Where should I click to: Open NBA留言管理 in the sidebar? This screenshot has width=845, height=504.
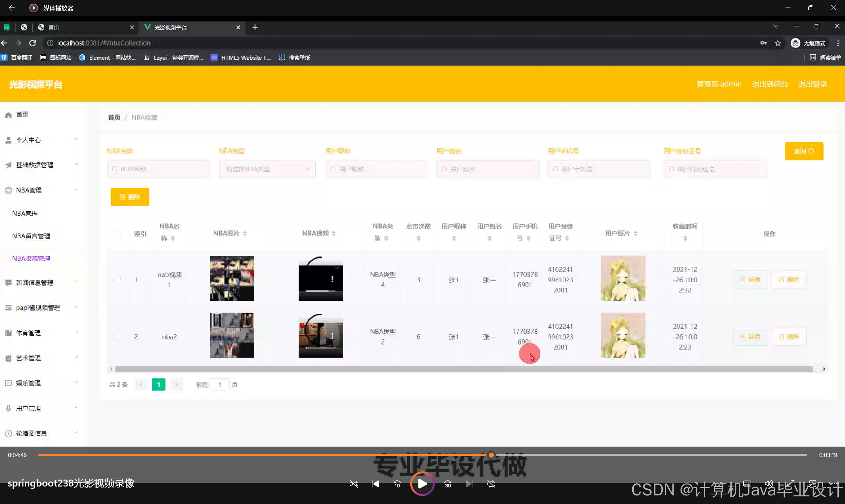(31, 236)
